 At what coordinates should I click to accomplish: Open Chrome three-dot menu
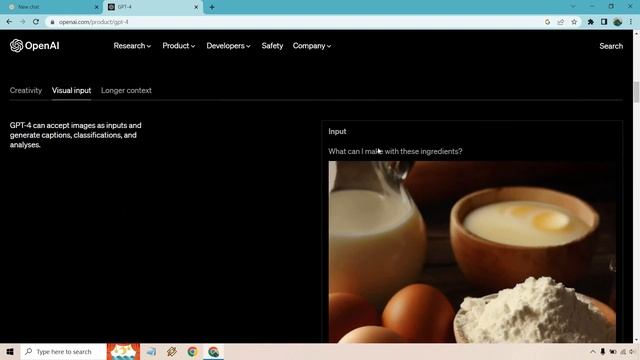coord(631,22)
